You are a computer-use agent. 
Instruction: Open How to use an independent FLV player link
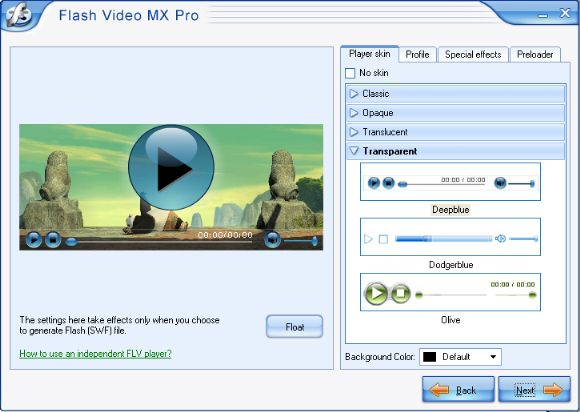click(x=95, y=354)
